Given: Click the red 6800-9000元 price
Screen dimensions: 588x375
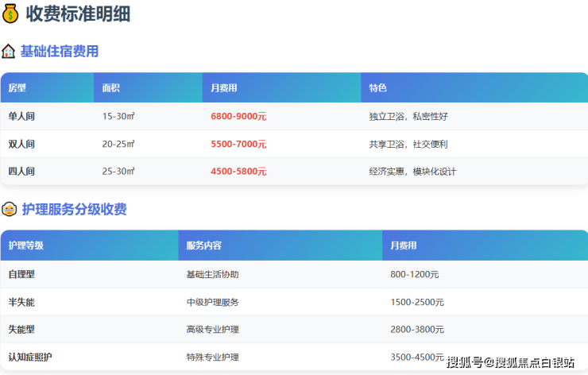Looking at the screenshot, I should (238, 117).
